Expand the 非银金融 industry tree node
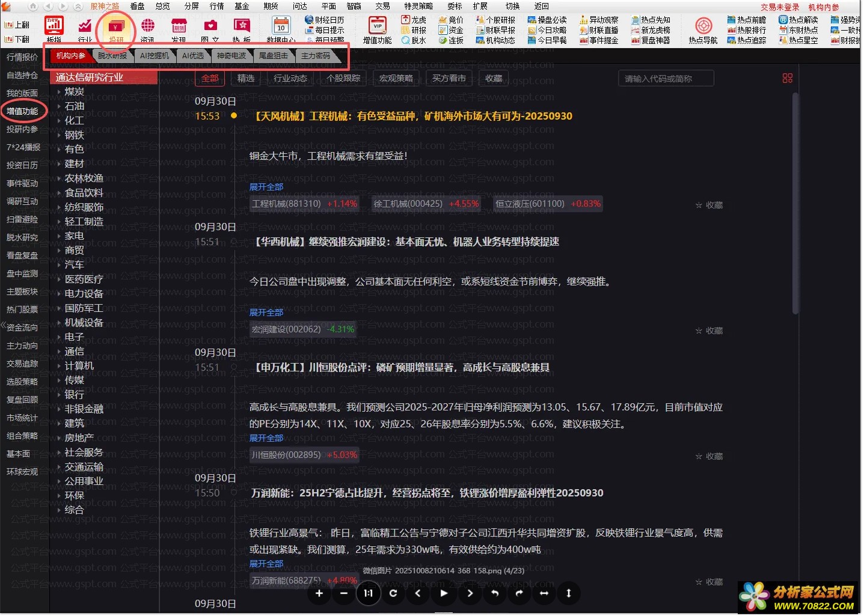Image resolution: width=864 pixels, height=616 pixels. 59,409
